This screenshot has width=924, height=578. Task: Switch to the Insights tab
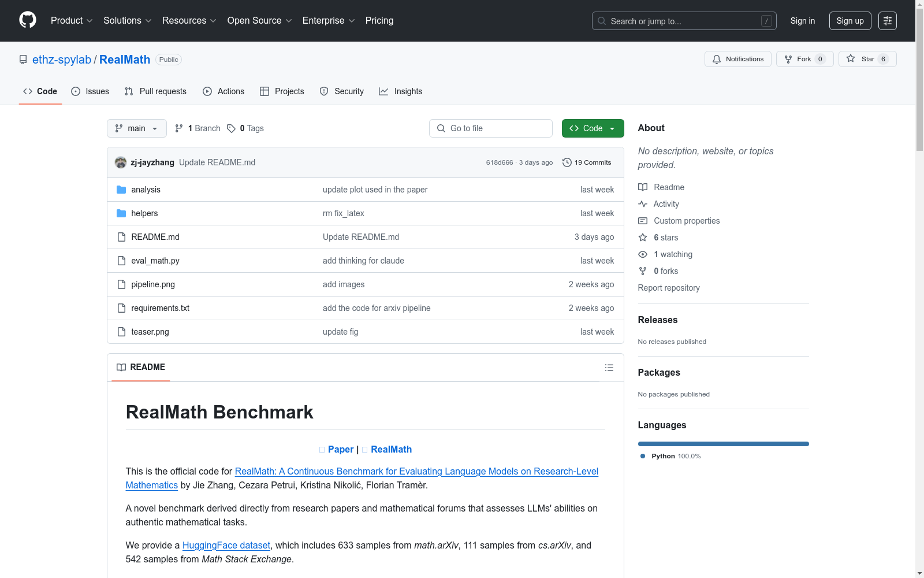(x=400, y=91)
